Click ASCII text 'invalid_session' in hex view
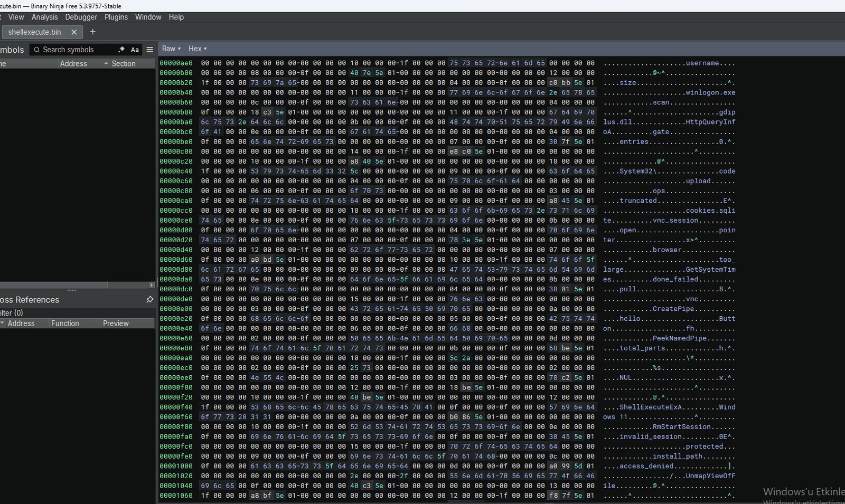 coord(651,436)
